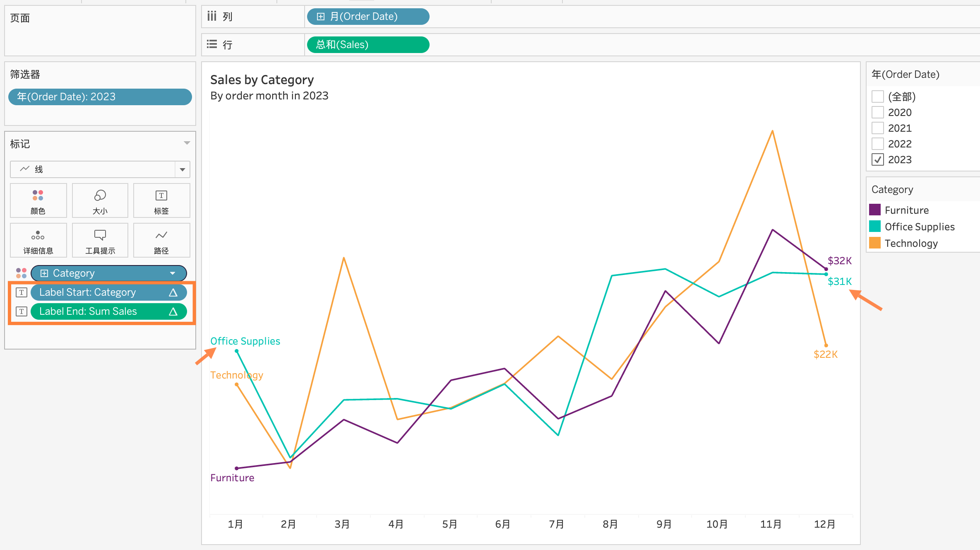The height and width of the screenshot is (550, 980).
Task: Check the (全部) all-years checkbox
Action: [x=877, y=96]
